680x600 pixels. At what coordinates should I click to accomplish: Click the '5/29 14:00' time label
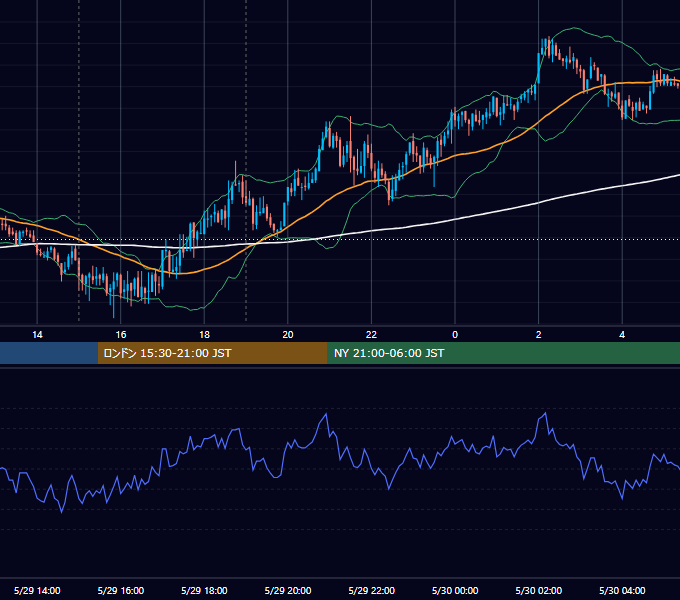coord(37,590)
